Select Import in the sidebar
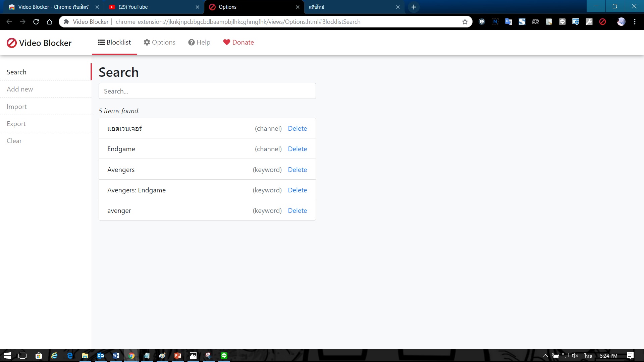 (46, 107)
